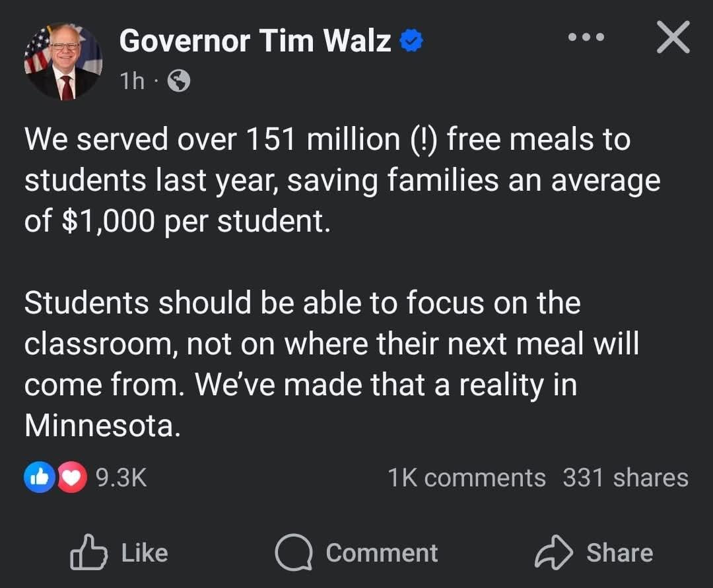This screenshot has width=713, height=588.
Task: Click the Like button label
Action: click(145, 553)
